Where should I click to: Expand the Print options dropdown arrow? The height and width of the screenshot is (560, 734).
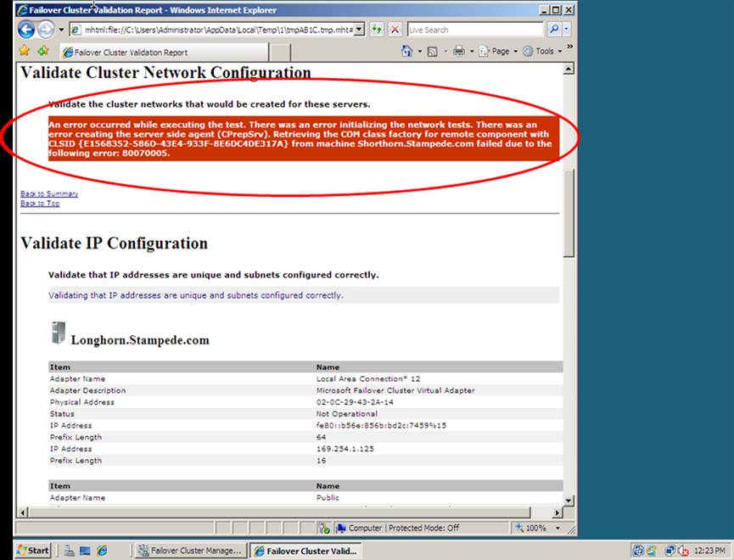coord(472,51)
